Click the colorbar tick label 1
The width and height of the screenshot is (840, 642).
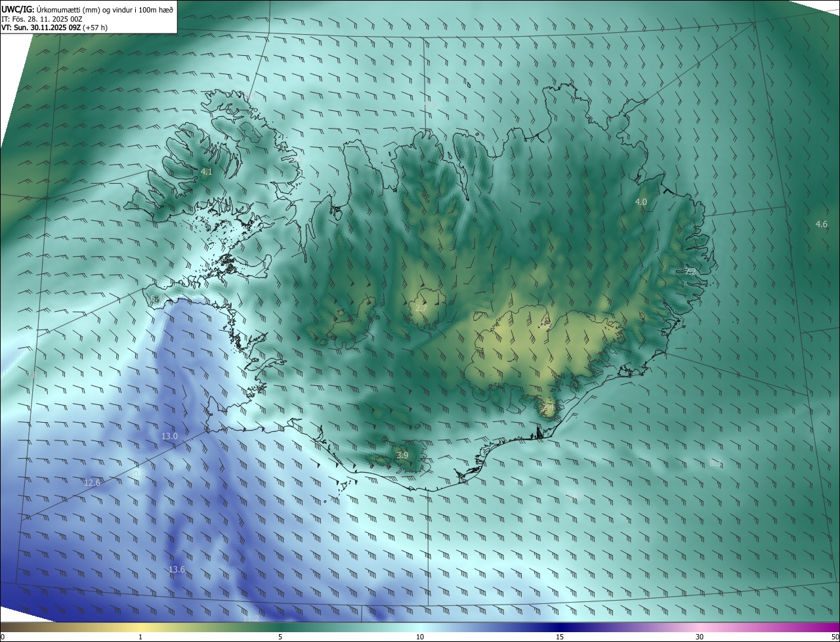click(x=140, y=637)
